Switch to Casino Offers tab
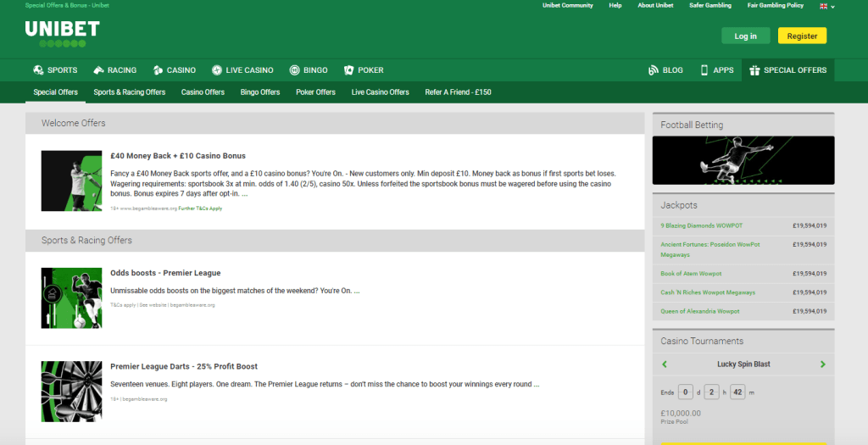This screenshot has width=868, height=445. click(x=203, y=92)
